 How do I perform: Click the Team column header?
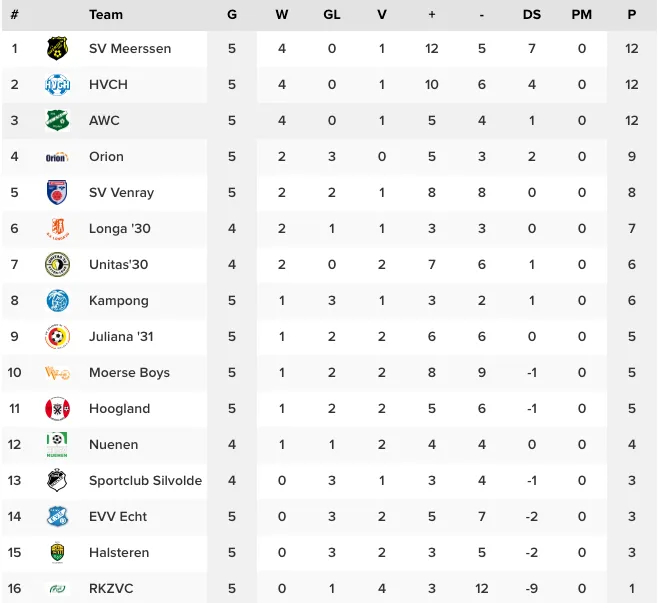pyautogui.click(x=106, y=14)
